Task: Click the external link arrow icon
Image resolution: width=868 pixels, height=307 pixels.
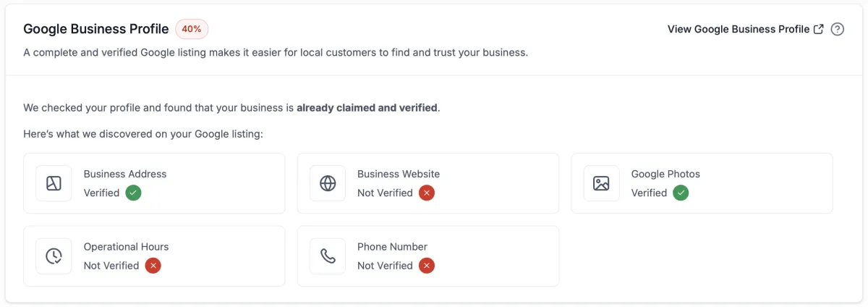Action: (819, 30)
